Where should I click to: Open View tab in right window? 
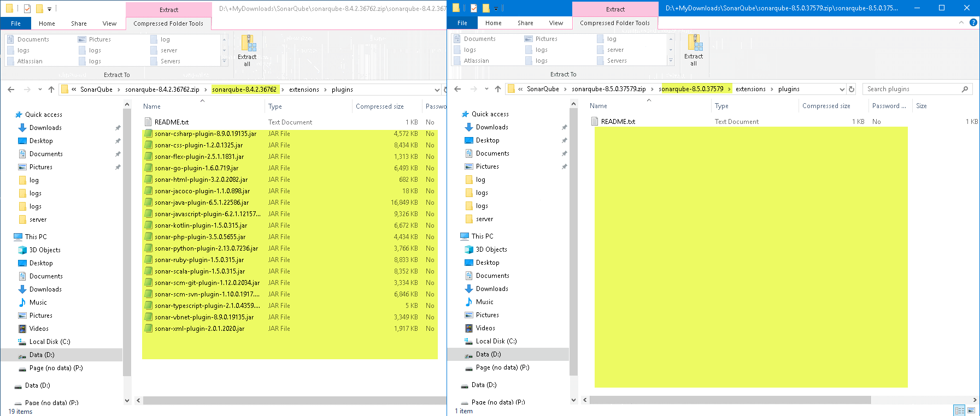(x=556, y=23)
